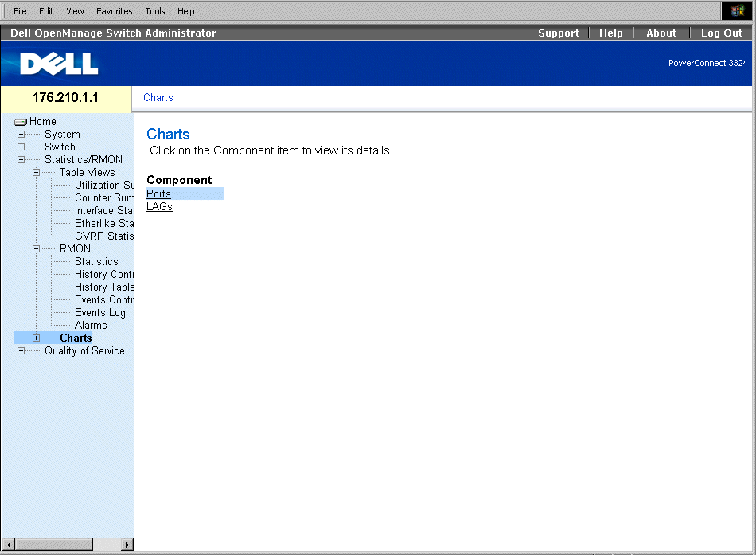756x555 pixels.
Task: Click the Support link in header
Action: 559,33
